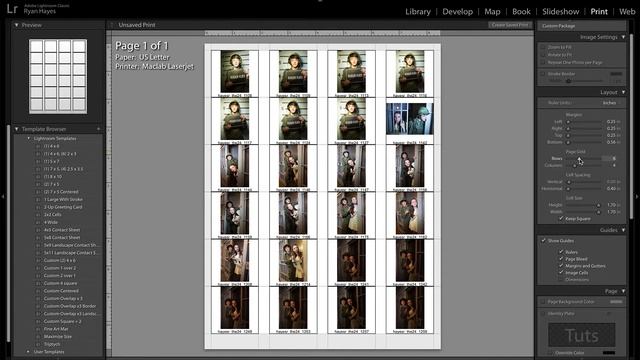Open the Ruler Units Inches dropdown
This screenshot has height=360, width=640.
click(x=611, y=103)
